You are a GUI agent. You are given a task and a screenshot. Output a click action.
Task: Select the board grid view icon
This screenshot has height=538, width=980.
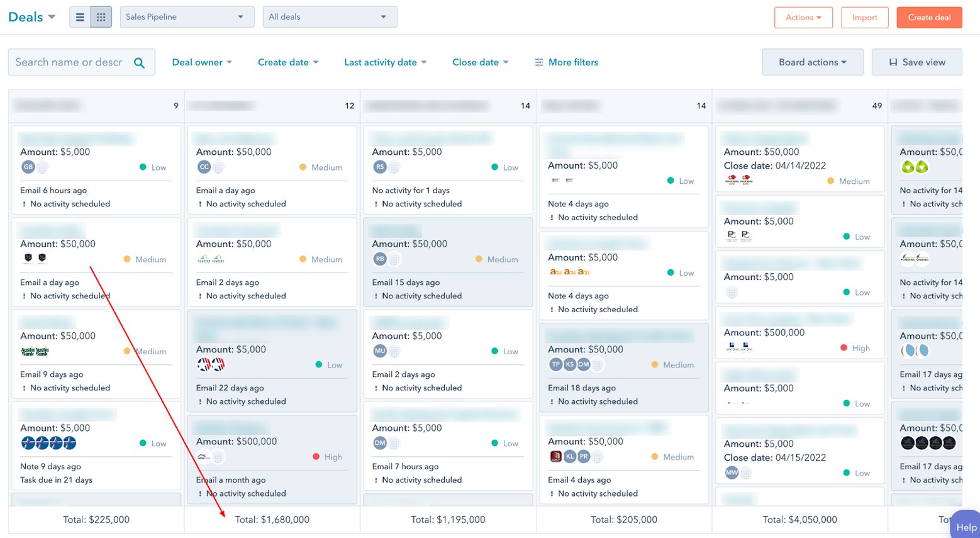click(x=101, y=16)
